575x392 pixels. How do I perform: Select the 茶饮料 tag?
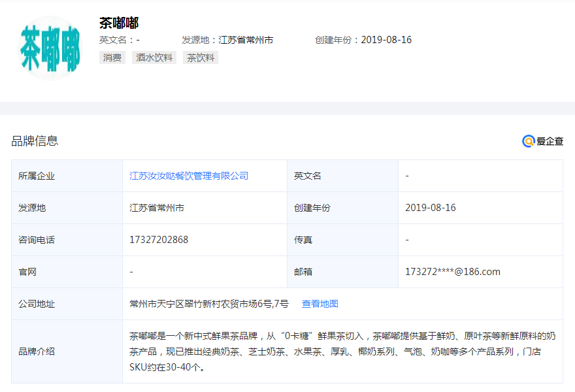tap(201, 57)
